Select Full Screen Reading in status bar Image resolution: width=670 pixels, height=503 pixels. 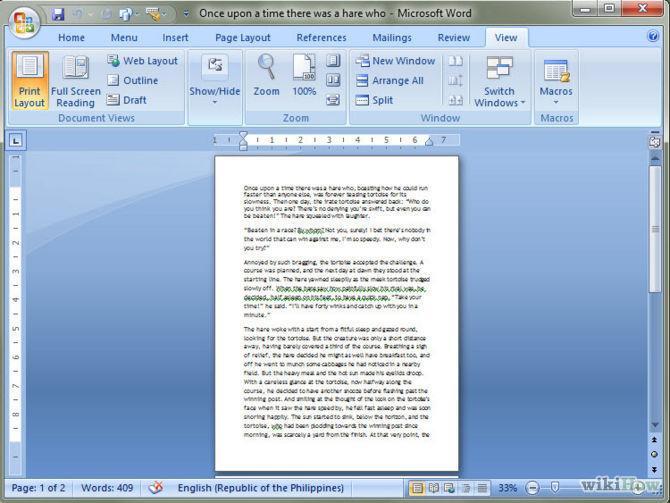[433, 488]
